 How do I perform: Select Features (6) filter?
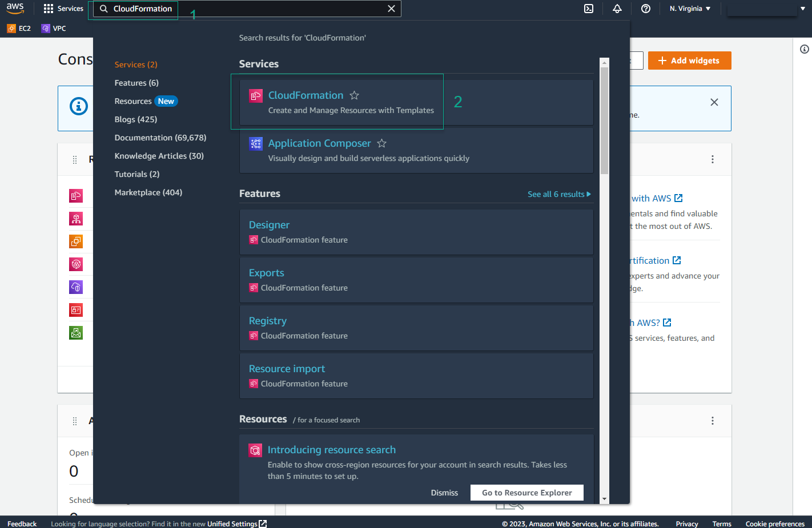pyautogui.click(x=136, y=83)
